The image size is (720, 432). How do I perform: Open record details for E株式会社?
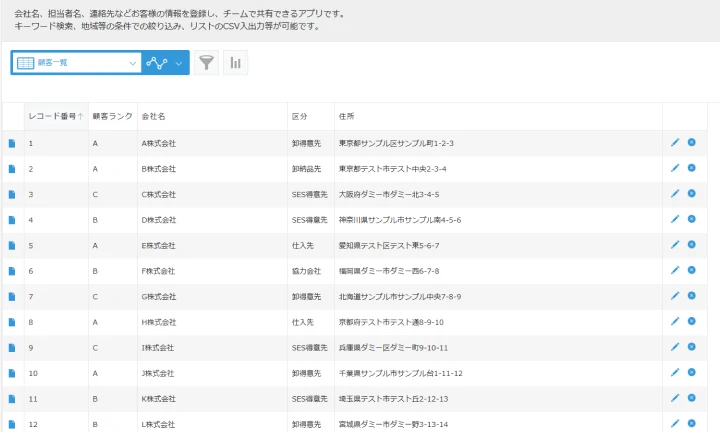point(12,246)
